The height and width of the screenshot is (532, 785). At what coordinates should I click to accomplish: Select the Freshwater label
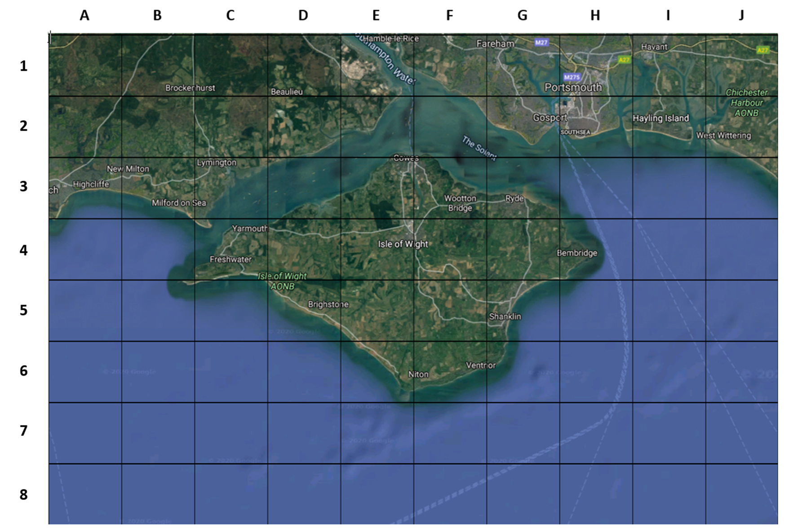(230, 259)
